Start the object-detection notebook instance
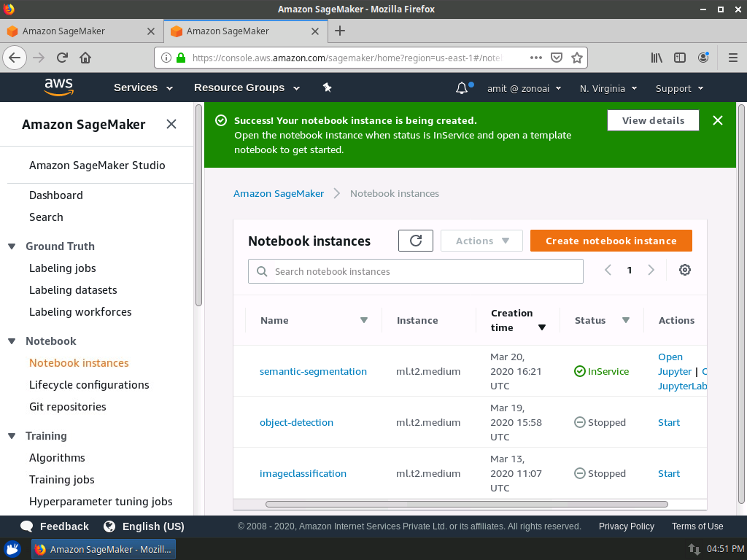The image size is (747, 560). (669, 422)
